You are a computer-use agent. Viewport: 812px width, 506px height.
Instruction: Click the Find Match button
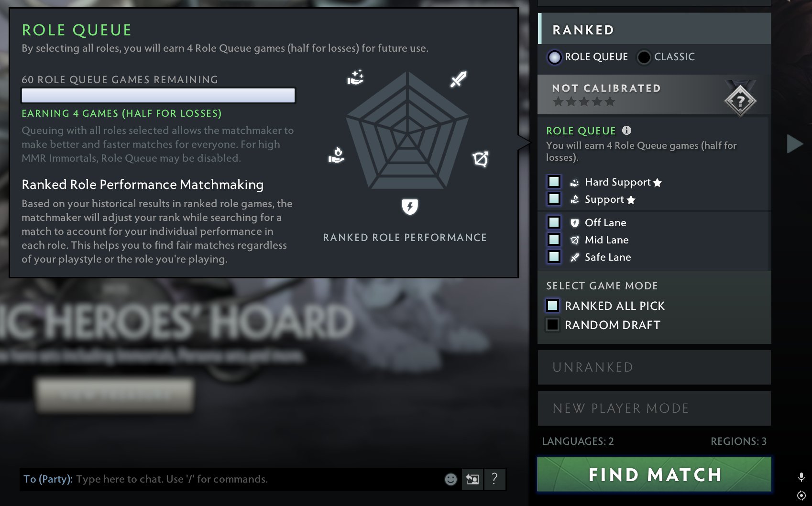654,474
